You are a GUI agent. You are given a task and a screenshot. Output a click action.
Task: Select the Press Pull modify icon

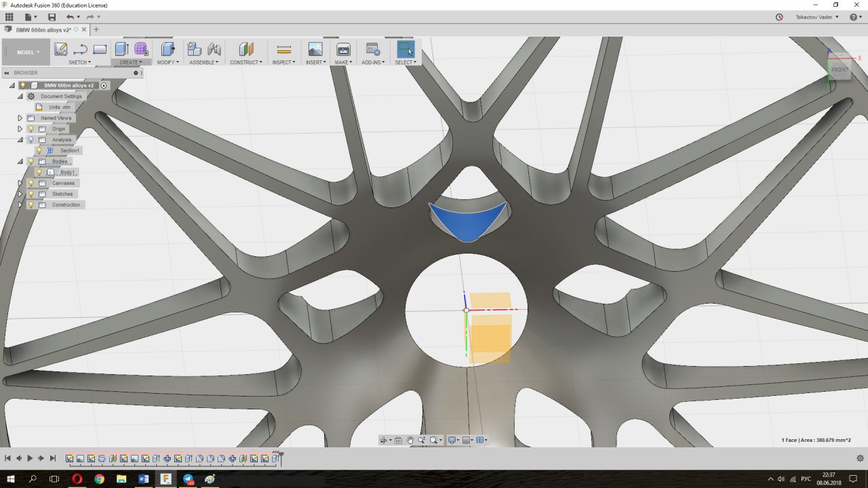tap(167, 49)
